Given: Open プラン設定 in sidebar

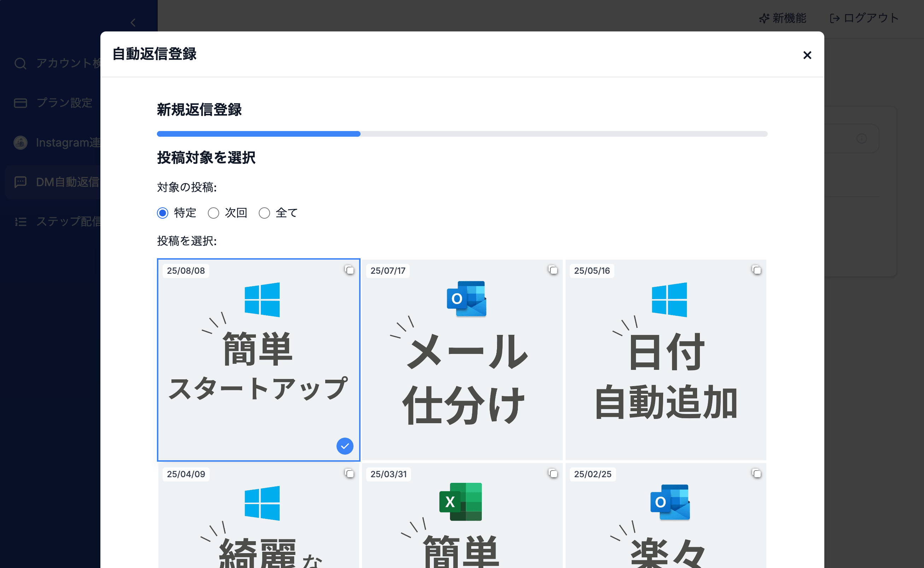Looking at the screenshot, I should coord(53,102).
